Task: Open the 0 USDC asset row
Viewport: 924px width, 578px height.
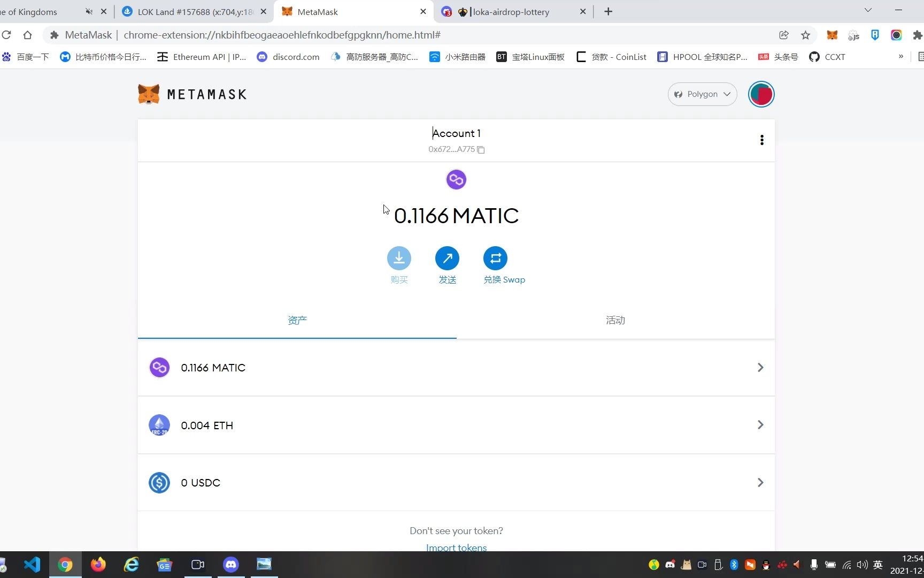Action: coord(456,483)
